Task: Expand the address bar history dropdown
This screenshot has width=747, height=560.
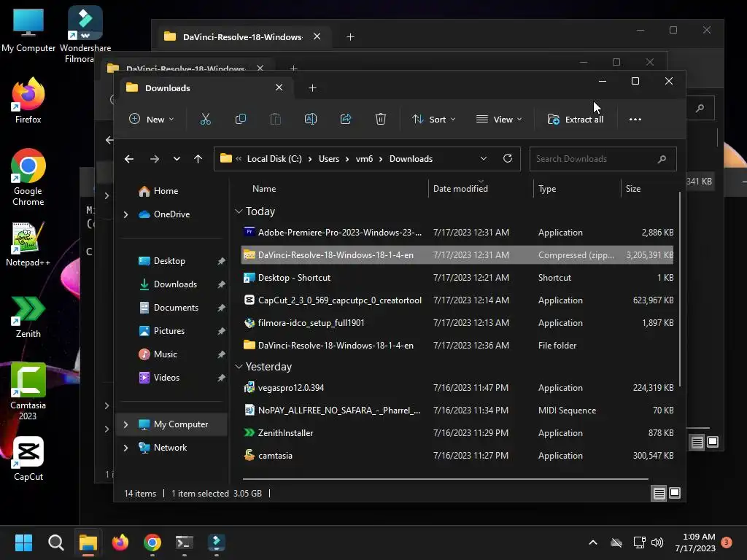Action: [484, 158]
